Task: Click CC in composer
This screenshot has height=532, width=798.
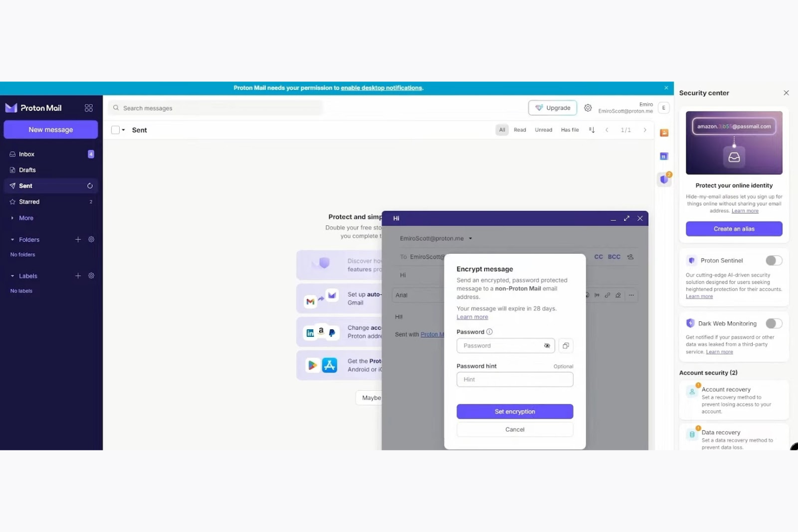Action: (x=598, y=257)
